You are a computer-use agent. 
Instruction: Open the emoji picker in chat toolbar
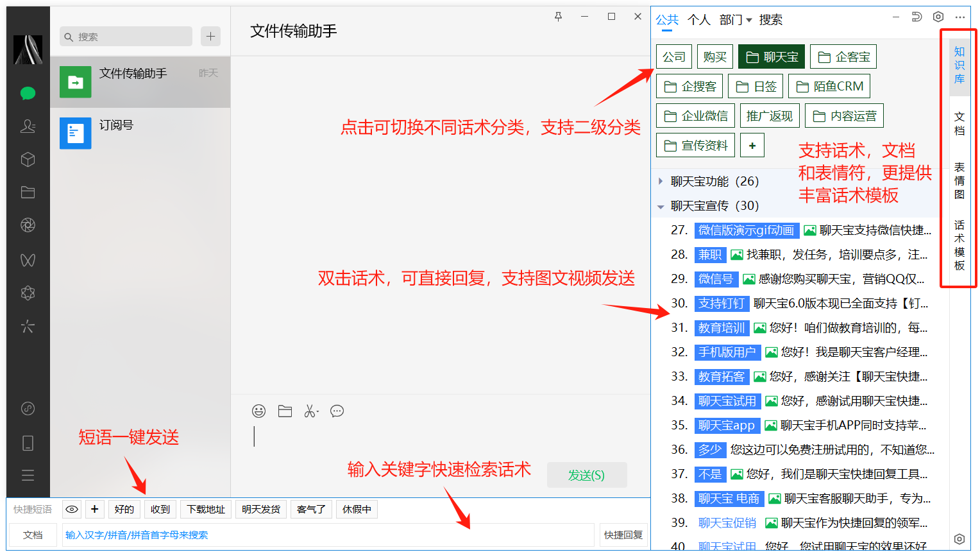258,411
